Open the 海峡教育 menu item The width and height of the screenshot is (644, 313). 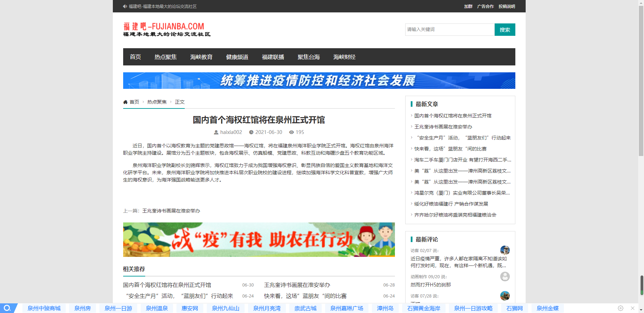[201, 57]
